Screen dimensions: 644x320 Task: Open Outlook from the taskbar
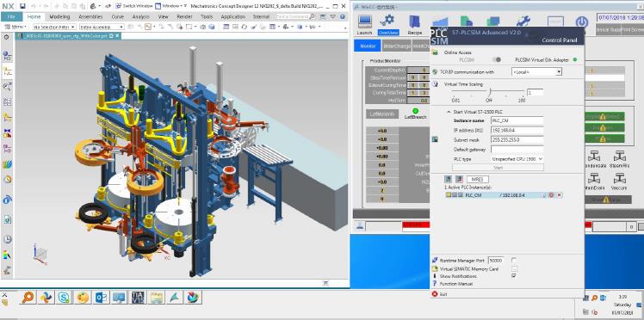(x=101, y=297)
